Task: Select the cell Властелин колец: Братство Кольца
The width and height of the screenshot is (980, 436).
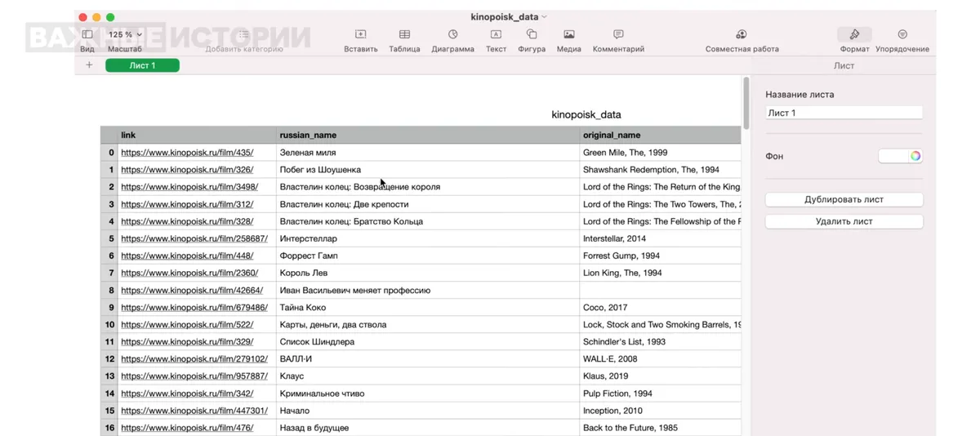Action: [428, 221]
